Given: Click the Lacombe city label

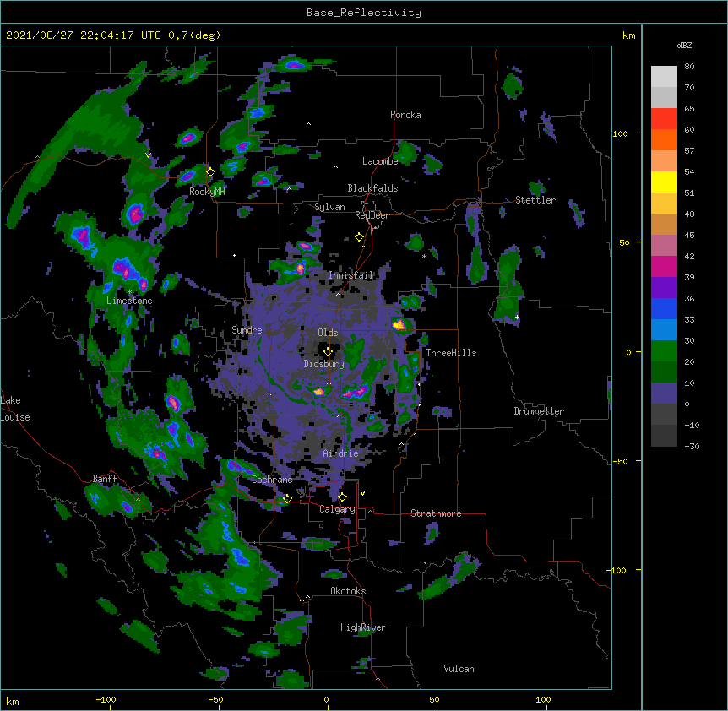Looking at the screenshot, I should pyautogui.click(x=380, y=161).
